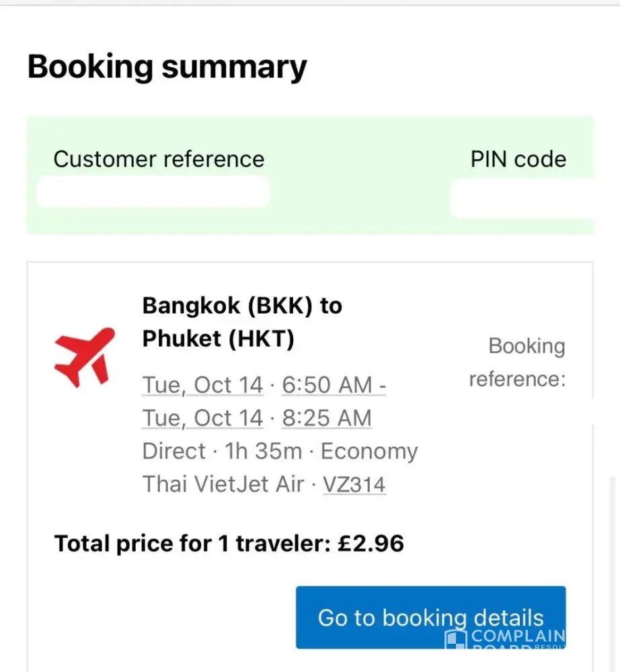Click the Direct 1h 35m Economy text

pos(280,451)
